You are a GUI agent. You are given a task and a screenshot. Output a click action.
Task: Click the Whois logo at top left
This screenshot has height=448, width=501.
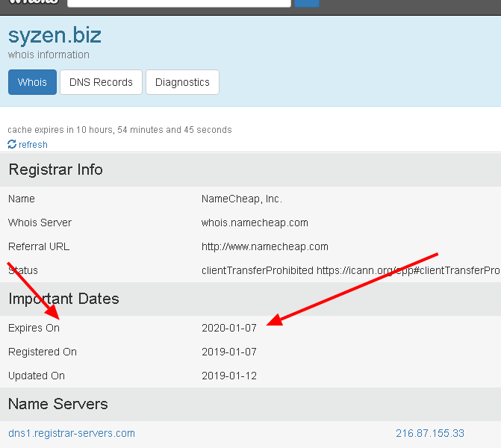(x=34, y=2)
